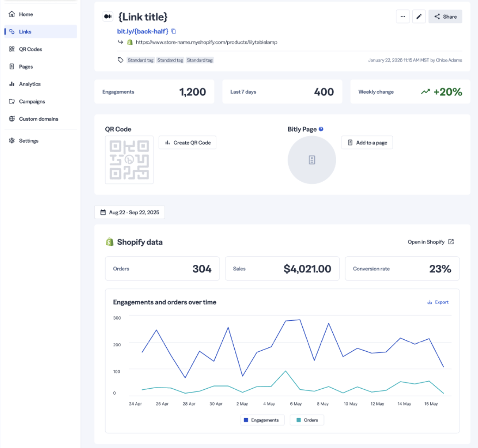Image resolution: width=478 pixels, height=448 pixels.
Task: Open the three-dot more options menu
Action: 403,17
